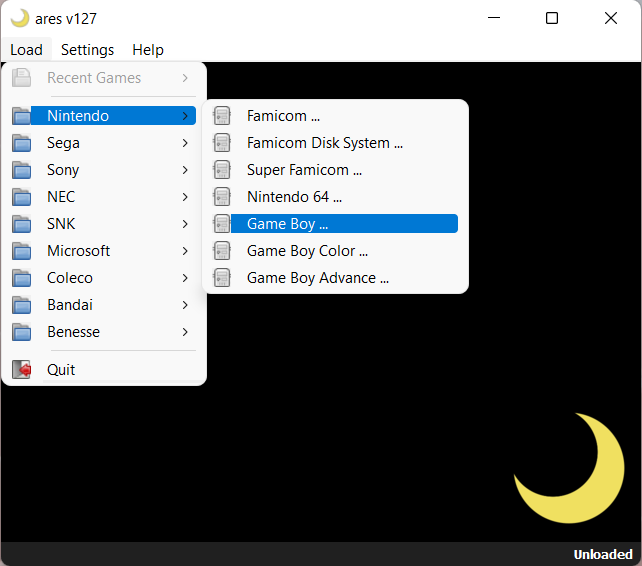Load a Super Famicom game
This screenshot has width=642, height=566.
click(335, 170)
